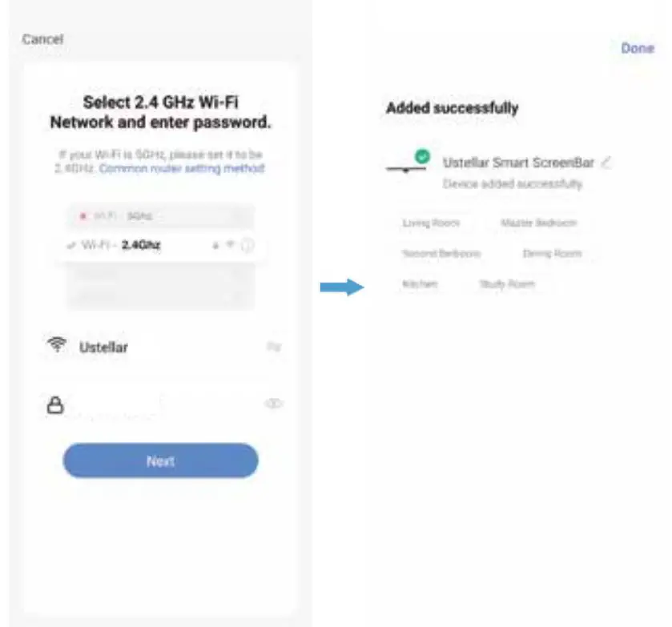The image size is (672, 627).
Task: Click the info icon on Wi-Fi 2.4Ghz row
Action: click(x=247, y=246)
